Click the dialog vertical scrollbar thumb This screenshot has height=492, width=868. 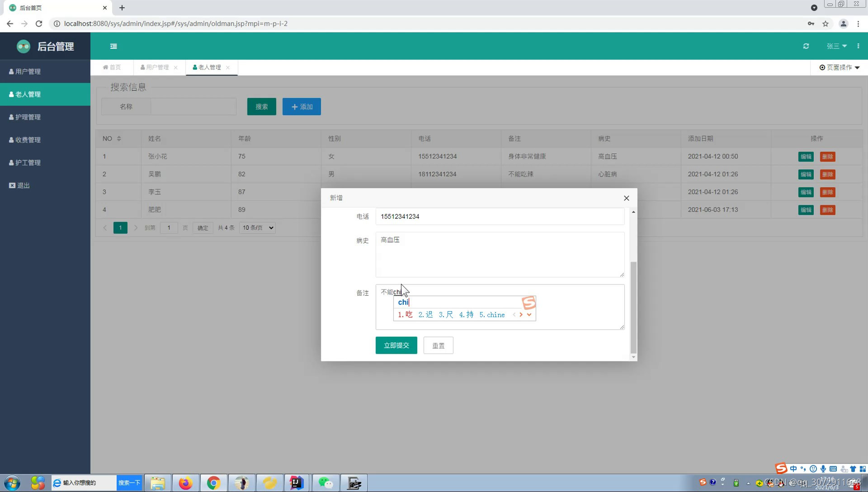pyautogui.click(x=633, y=307)
